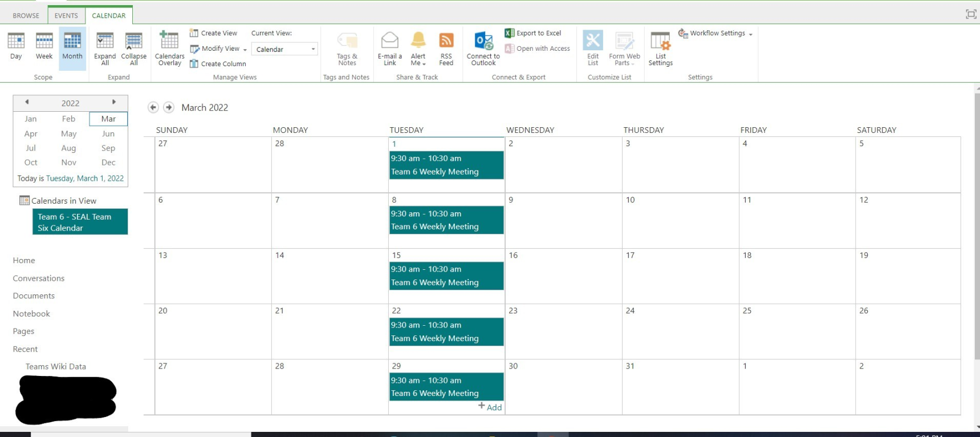980x437 pixels.
Task: Open Notebook navigation link
Action: (x=31, y=314)
